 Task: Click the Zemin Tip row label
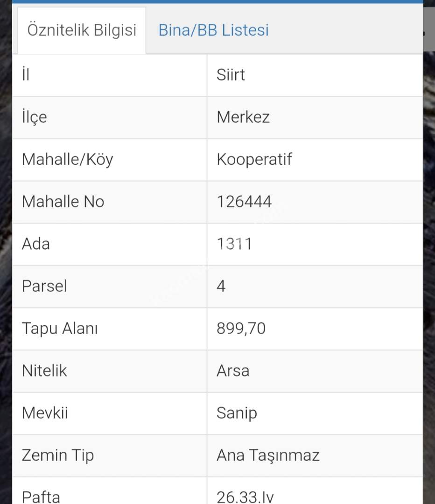tap(58, 455)
